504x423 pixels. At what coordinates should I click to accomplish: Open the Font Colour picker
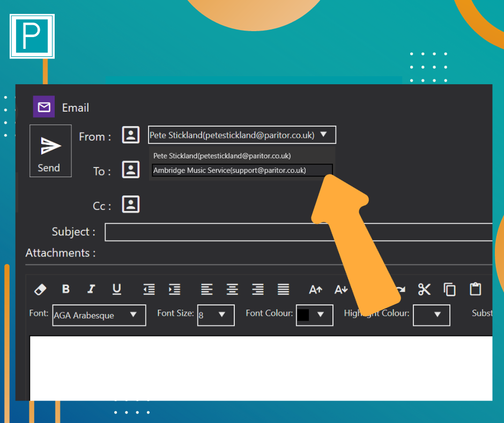(x=314, y=315)
